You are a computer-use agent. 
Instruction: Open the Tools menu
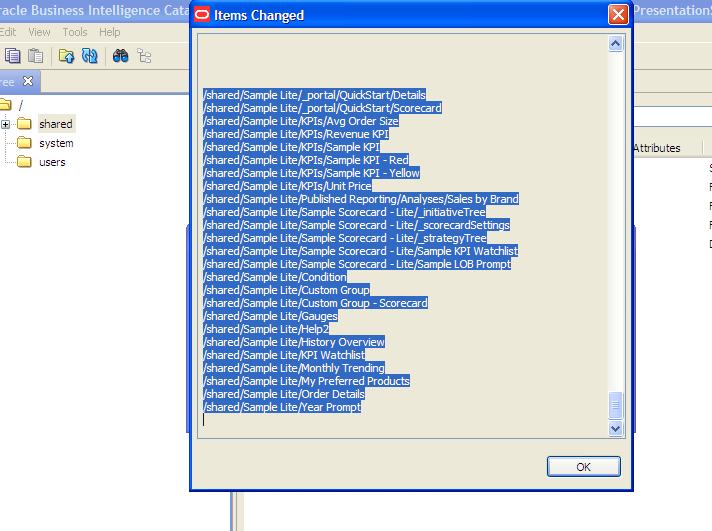[74, 32]
